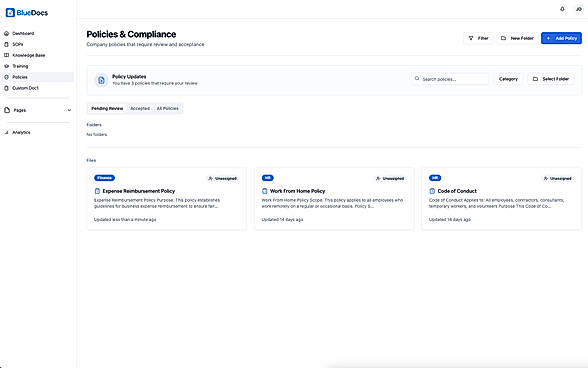Click the 'Policies & Compliance' heading
The width and height of the screenshot is (588, 368).
(x=131, y=34)
